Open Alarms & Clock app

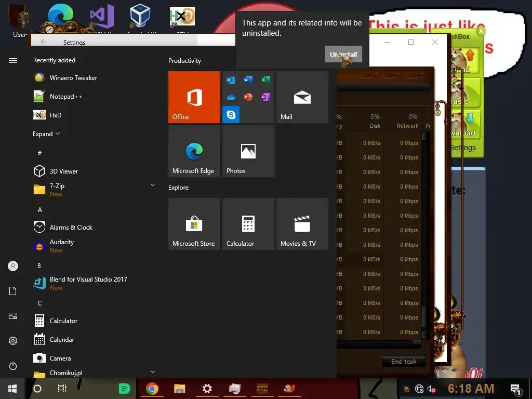(x=95, y=227)
